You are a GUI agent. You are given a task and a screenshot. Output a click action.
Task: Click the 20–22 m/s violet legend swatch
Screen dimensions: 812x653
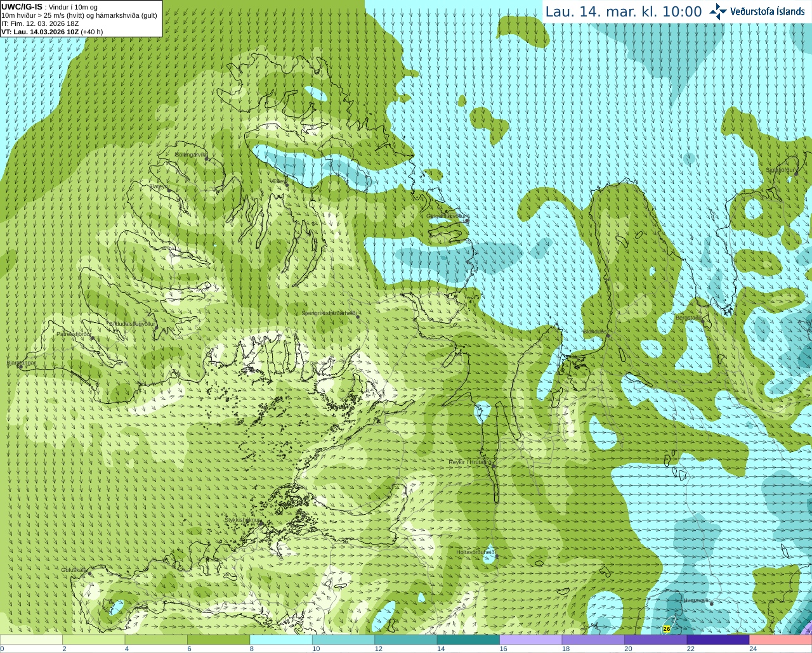(x=656, y=640)
